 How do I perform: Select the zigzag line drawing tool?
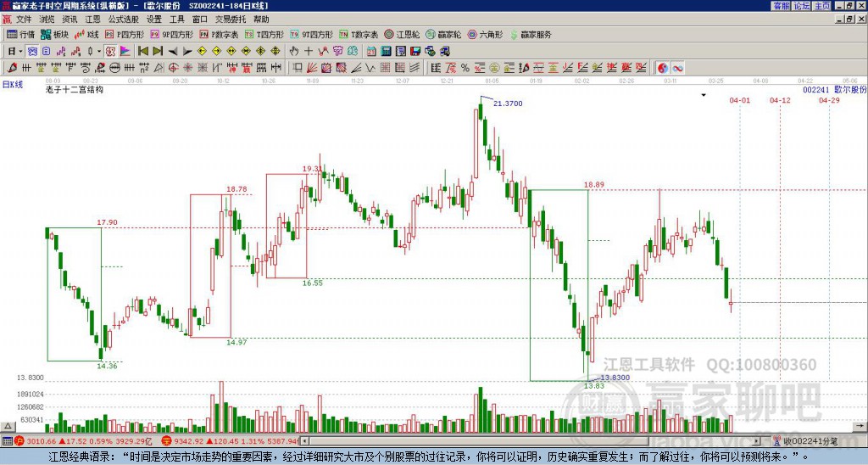(370, 68)
